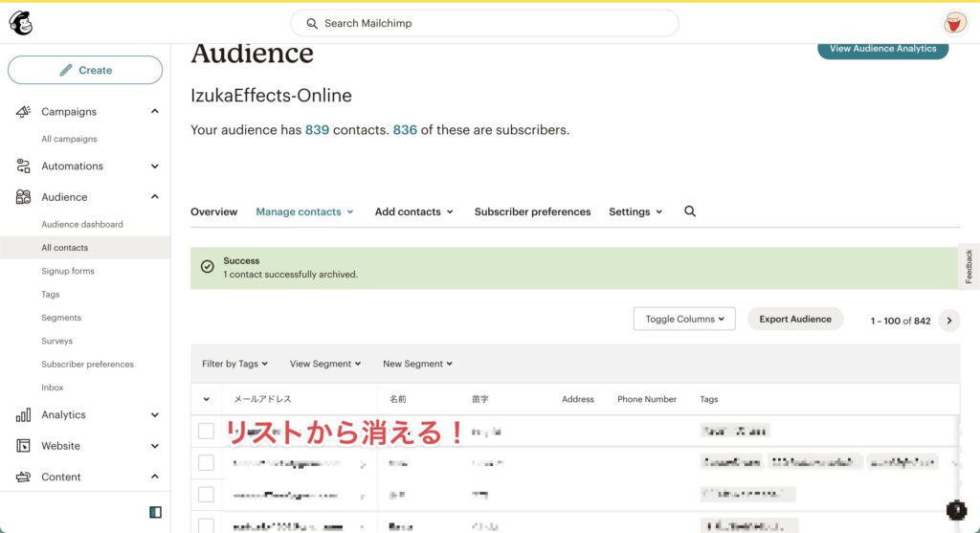Click the Campaigns megaphone icon

tap(23, 111)
